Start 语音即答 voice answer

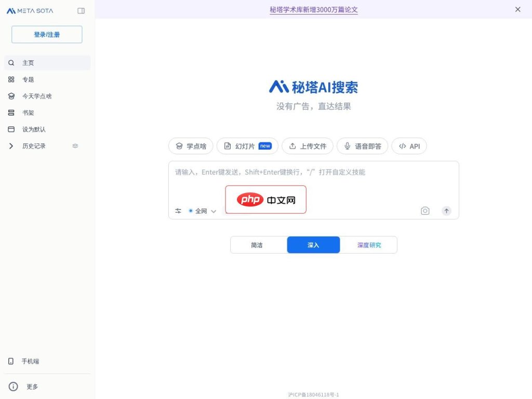tap(362, 146)
